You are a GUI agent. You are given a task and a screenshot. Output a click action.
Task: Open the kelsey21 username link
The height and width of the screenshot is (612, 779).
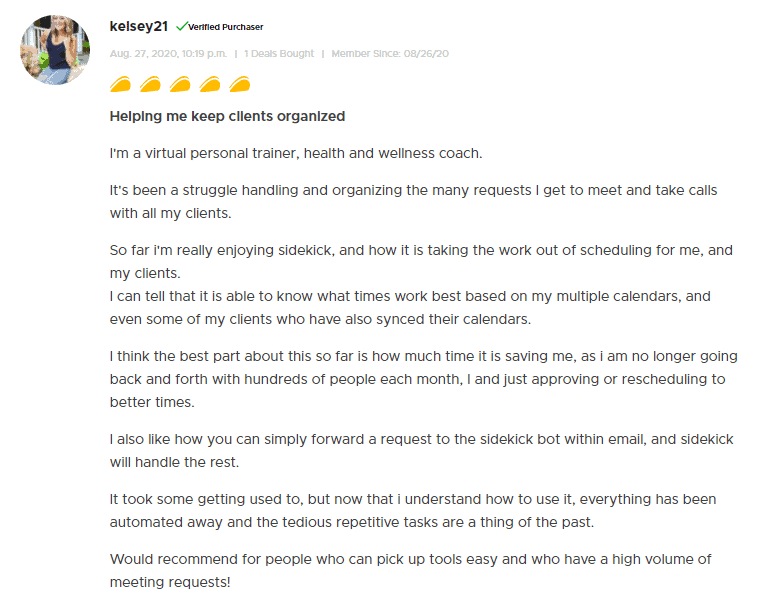tap(139, 26)
